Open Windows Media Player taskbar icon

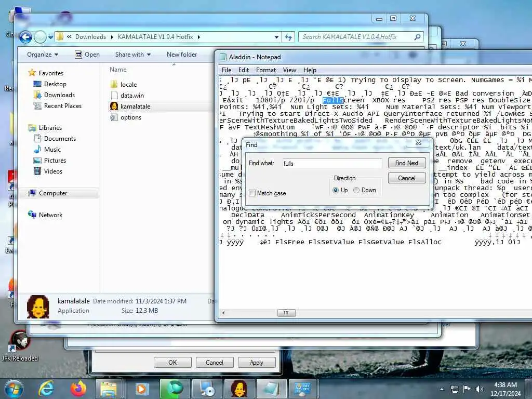(x=141, y=389)
